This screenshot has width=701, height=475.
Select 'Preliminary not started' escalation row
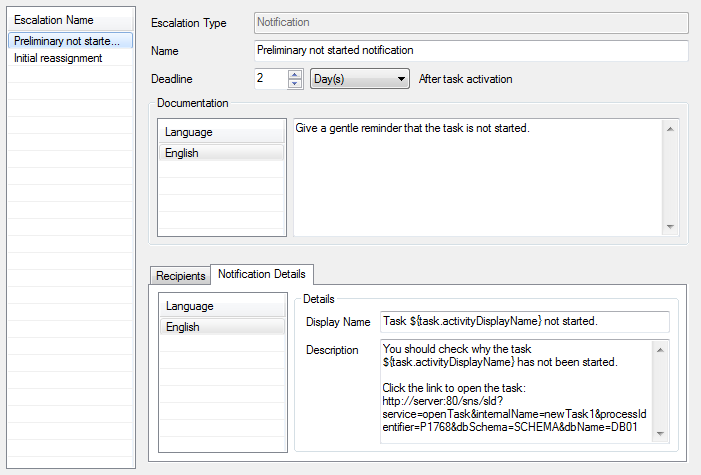[x=69, y=40]
